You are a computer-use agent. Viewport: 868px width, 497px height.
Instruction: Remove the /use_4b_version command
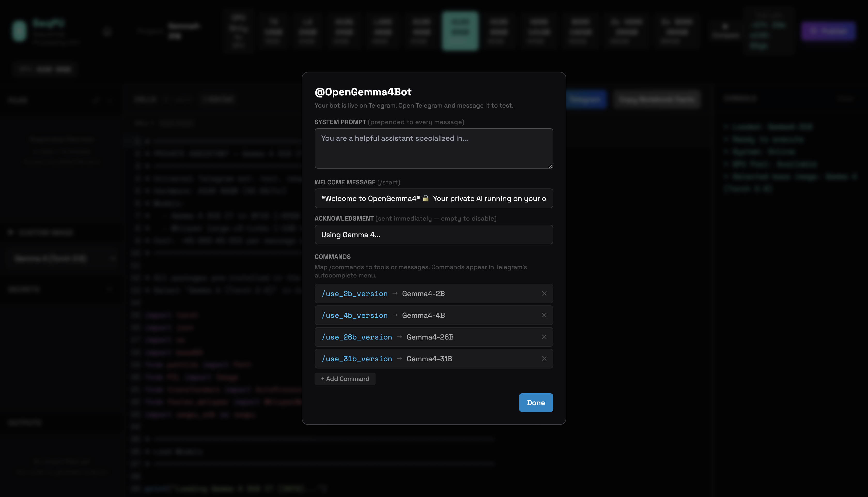click(x=544, y=315)
